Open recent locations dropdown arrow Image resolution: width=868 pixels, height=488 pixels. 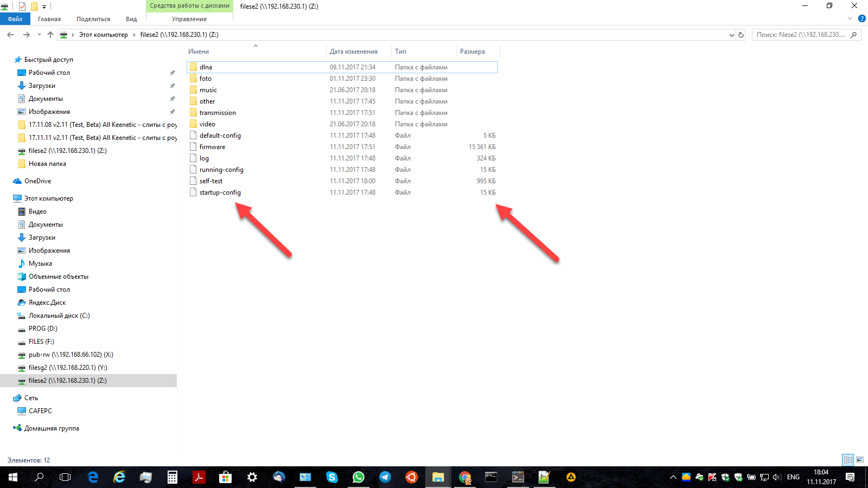tap(39, 35)
